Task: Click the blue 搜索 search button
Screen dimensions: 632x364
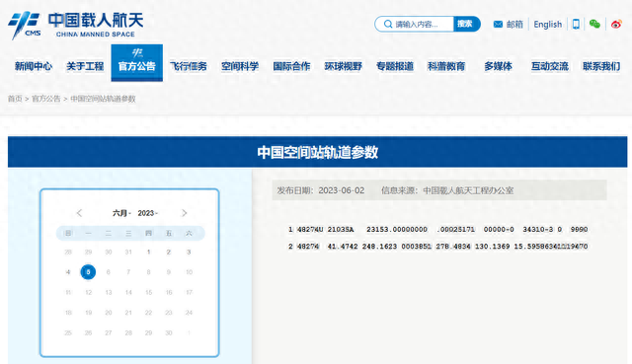Action: (466, 24)
